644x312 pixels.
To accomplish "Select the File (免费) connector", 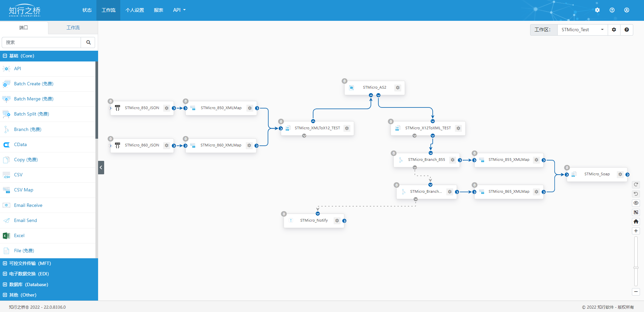I will pyautogui.click(x=48, y=251).
